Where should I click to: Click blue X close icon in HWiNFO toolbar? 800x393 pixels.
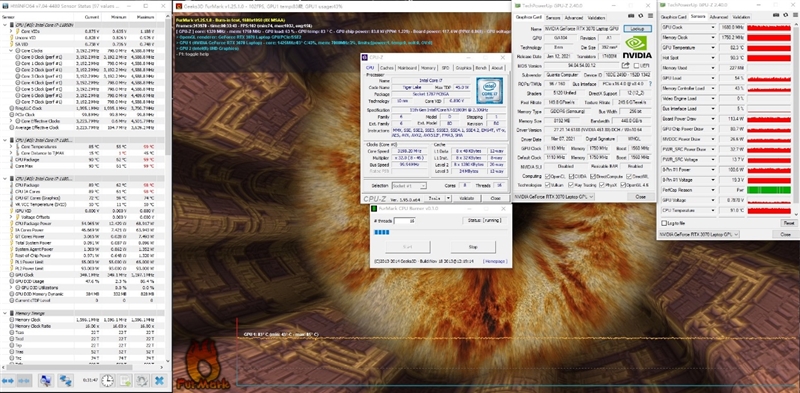point(159,381)
